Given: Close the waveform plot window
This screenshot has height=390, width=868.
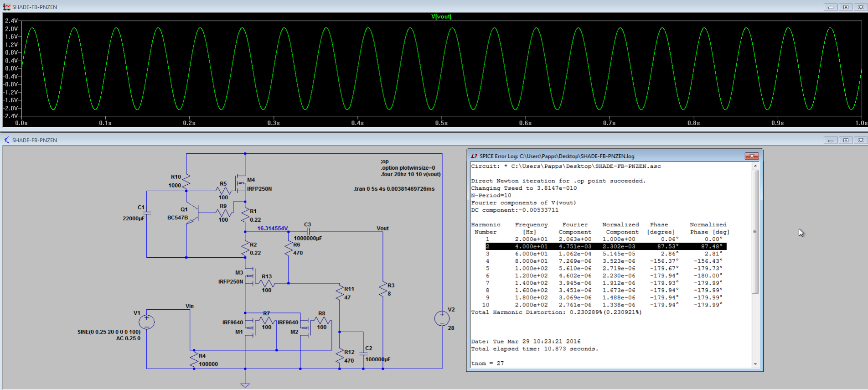Looking at the screenshot, I should (860, 7).
